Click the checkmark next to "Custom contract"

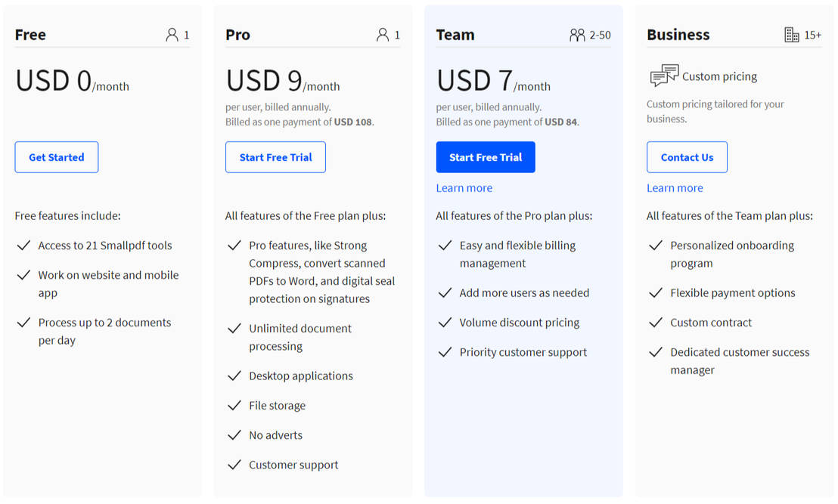655,322
